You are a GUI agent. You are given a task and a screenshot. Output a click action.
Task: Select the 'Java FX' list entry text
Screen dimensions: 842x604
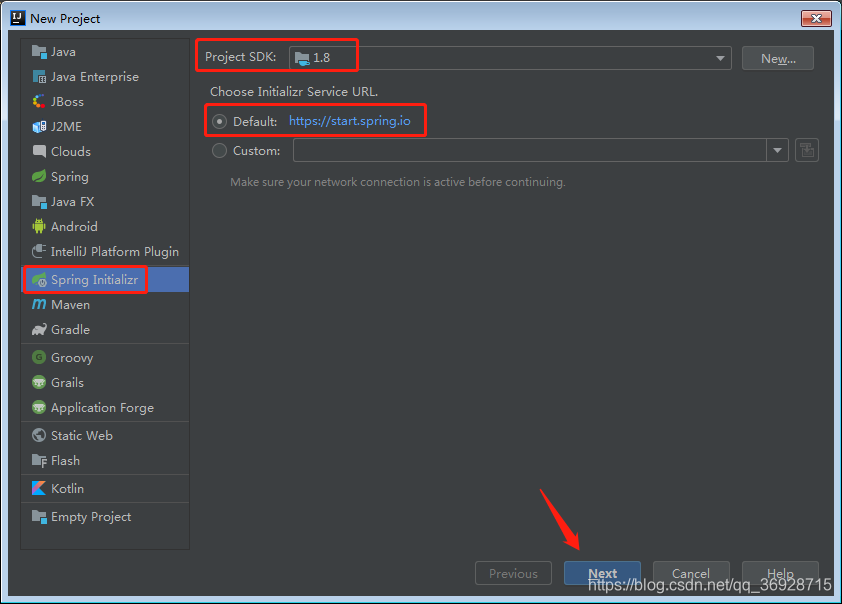72,202
